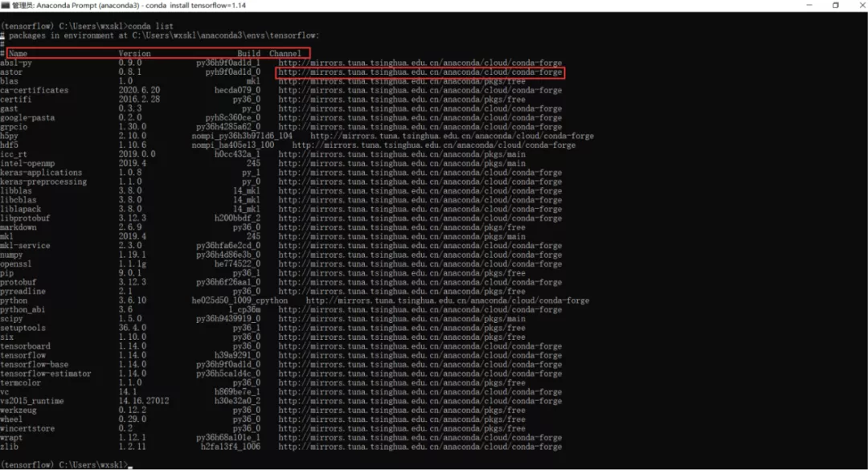Select the certifi package name
Image resolution: width=868 pixels, height=470 pixels.
[15, 99]
